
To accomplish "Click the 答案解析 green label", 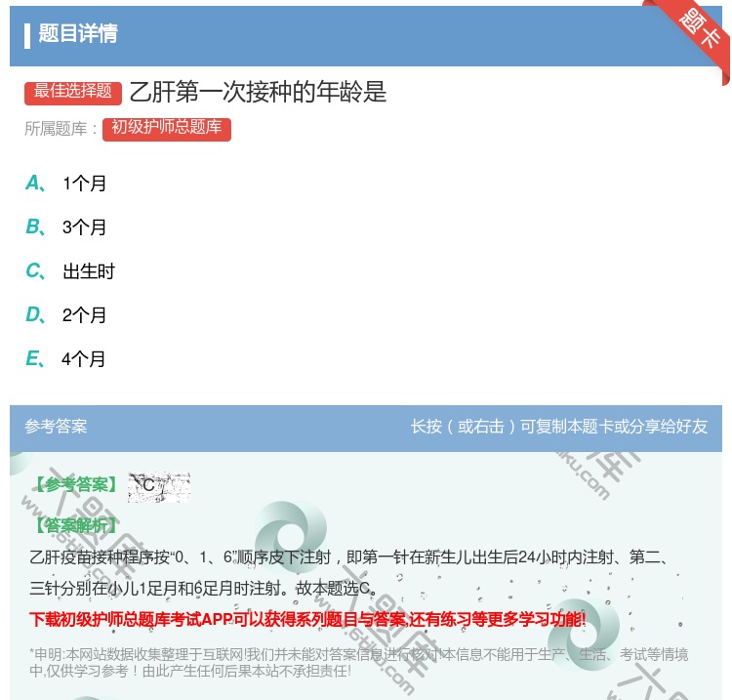I will click(x=74, y=525).
